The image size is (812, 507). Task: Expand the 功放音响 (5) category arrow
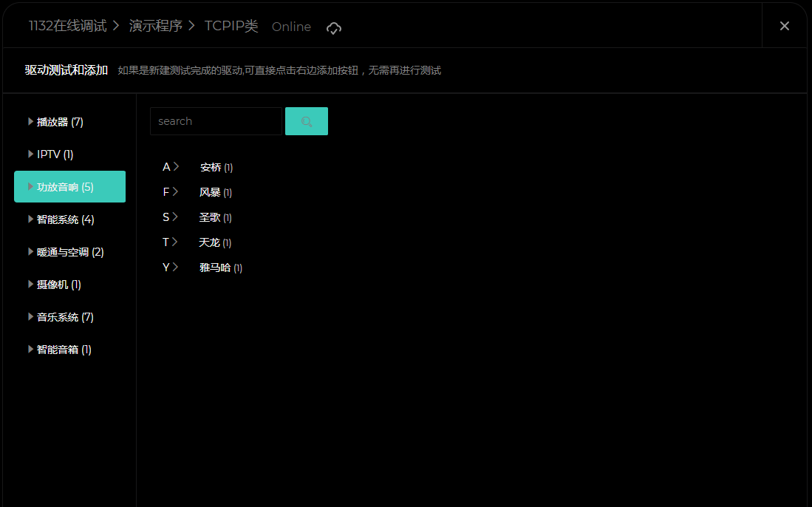point(30,186)
